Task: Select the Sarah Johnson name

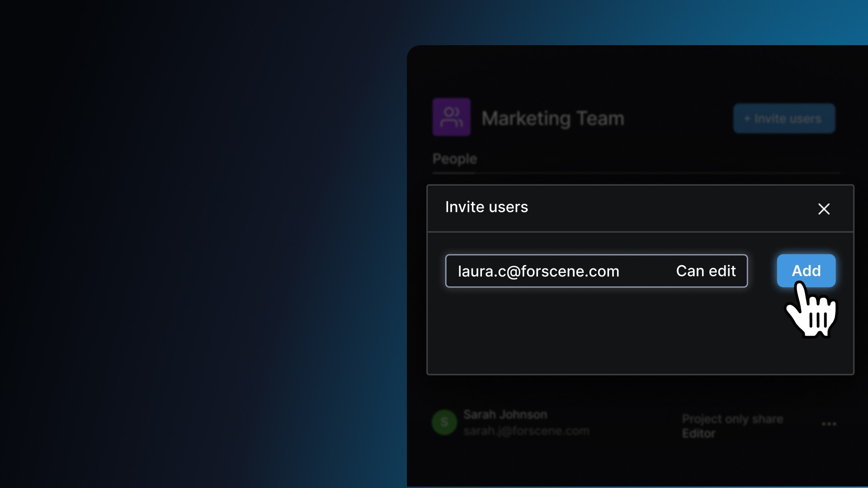Action: [x=505, y=414]
